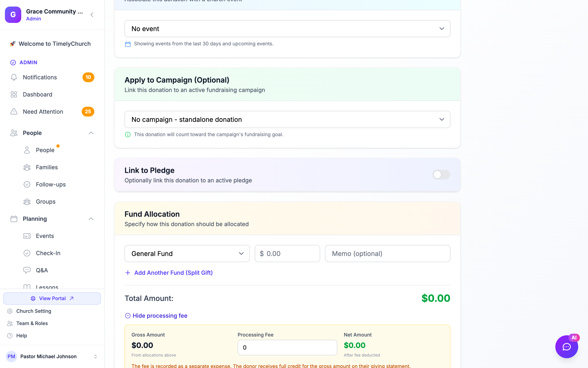Click the info icon beside campaign goal note
The image size is (588, 368).
click(128, 135)
